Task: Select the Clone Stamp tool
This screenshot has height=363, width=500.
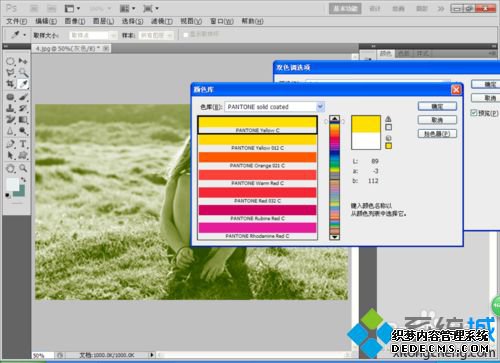Action: (10, 108)
